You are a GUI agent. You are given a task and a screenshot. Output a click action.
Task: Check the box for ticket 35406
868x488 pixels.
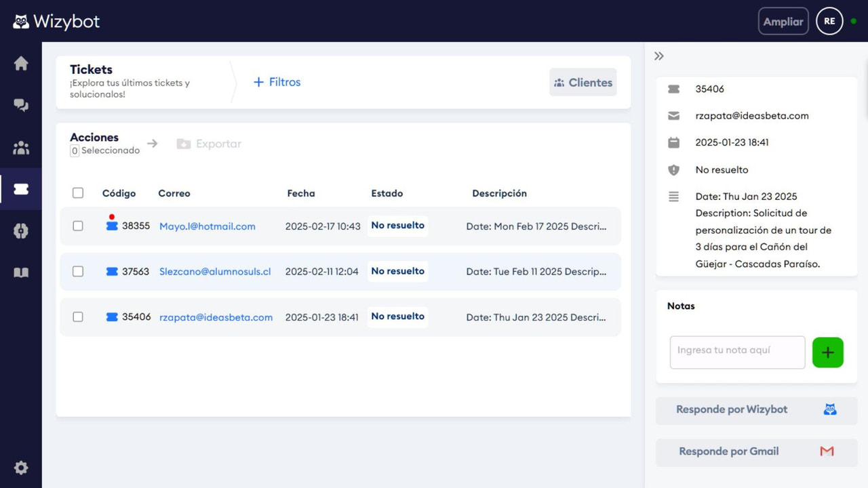78,317
